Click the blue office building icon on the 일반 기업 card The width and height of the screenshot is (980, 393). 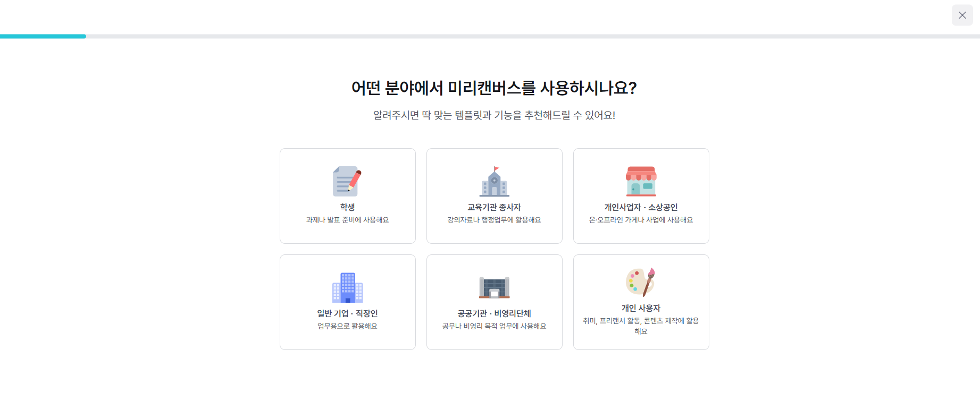[347, 287]
